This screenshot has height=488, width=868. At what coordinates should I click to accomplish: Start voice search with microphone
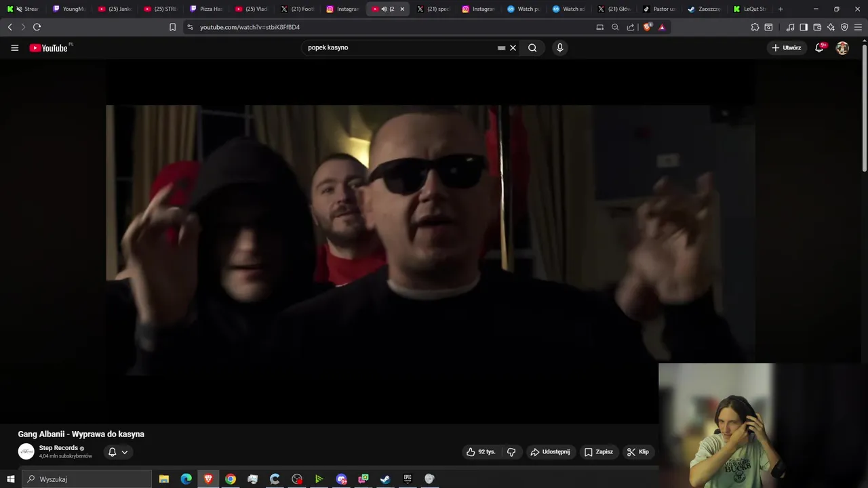[559, 48]
